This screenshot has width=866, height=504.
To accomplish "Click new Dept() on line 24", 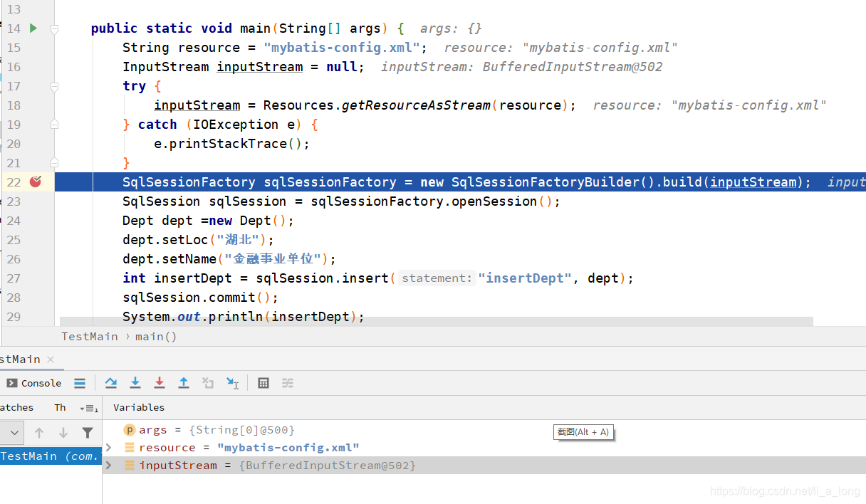I will point(247,221).
